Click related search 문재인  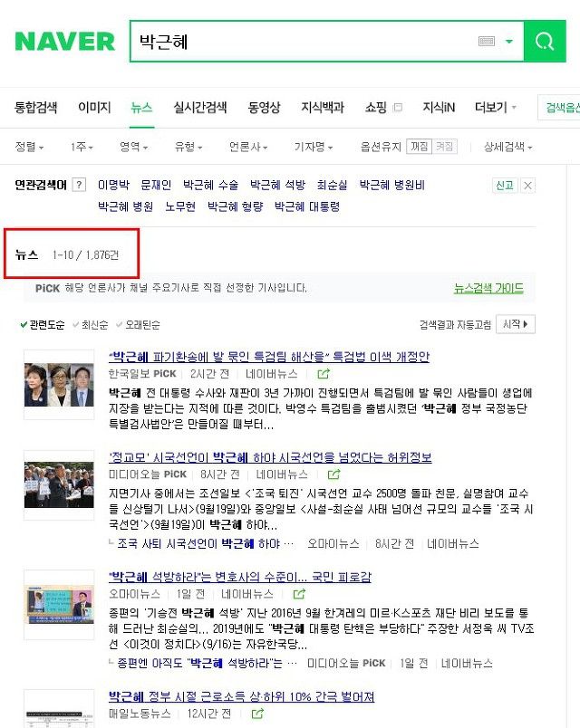(x=156, y=185)
